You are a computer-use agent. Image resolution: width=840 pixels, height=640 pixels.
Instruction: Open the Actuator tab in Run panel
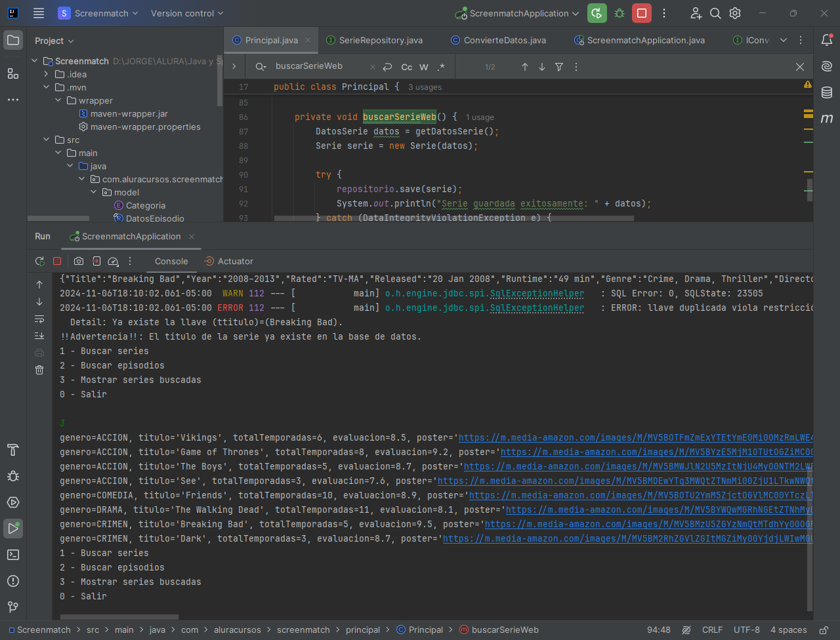(228, 261)
